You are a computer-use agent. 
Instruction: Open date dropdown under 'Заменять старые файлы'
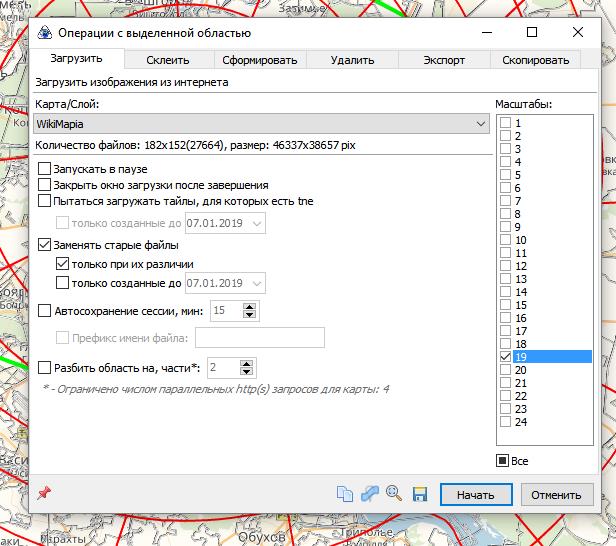[258, 283]
